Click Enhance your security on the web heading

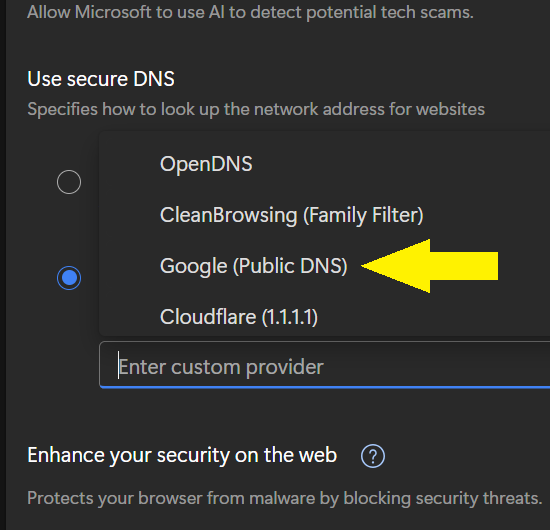coord(182,456)
